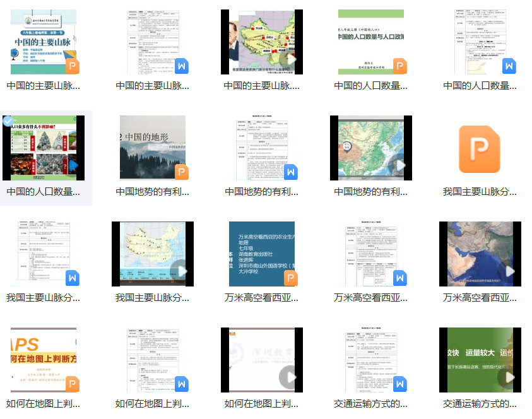Click the PowerPoint badge on 中国的主要山脉 thumbnail
Screen dimensions: 532x419
72,66
